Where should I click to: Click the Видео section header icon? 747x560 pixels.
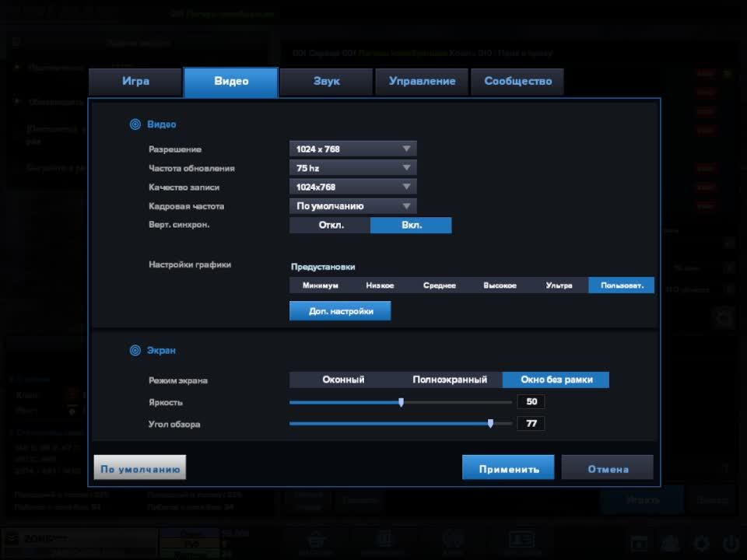(x=135, y=124)
